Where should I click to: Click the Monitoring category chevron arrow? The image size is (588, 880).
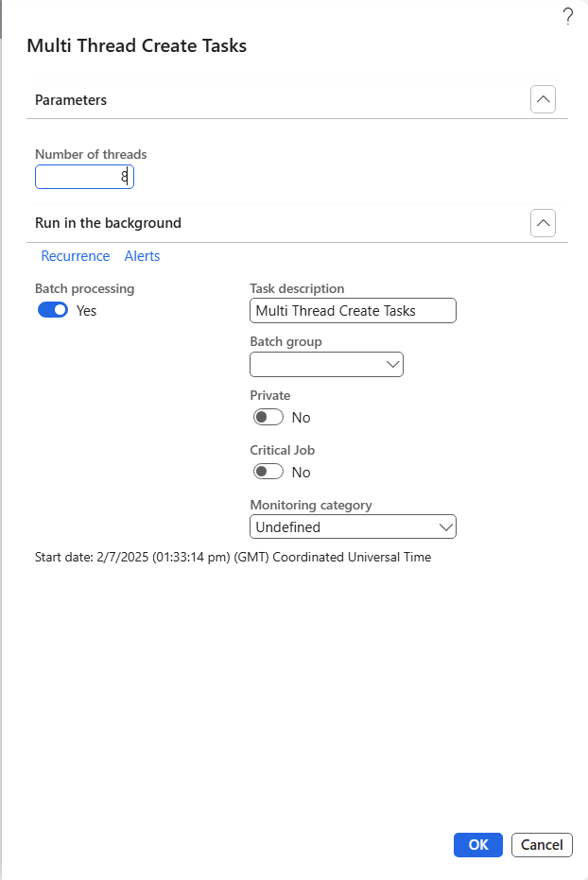pyautogui.click(x=445, y=526)
